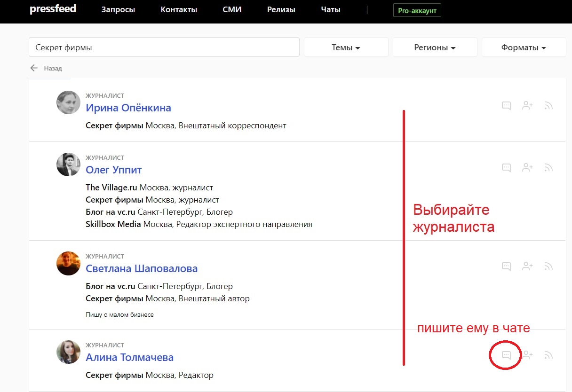Open Олег Уппит's profile name link
This screenshot has width=572, height=392.
point(113,170)
